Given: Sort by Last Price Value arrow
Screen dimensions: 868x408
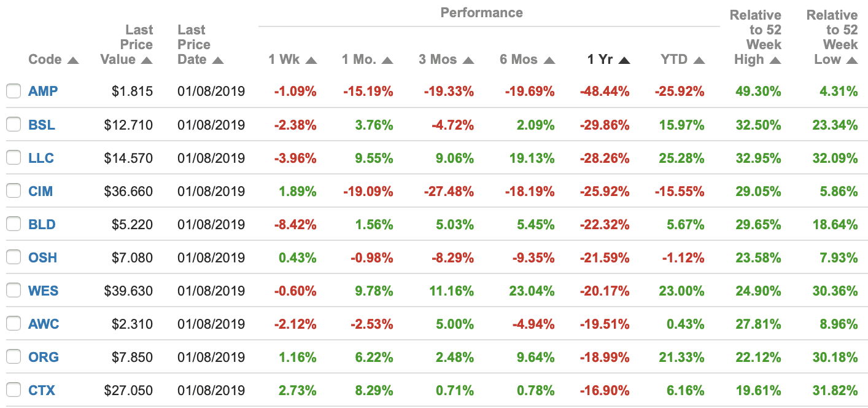Looking at the screenshot, I should [146, 60].
